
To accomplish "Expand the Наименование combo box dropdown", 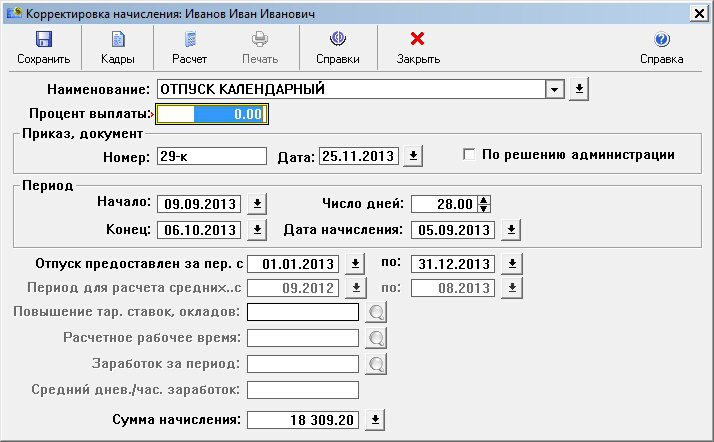I will [554, 89].
